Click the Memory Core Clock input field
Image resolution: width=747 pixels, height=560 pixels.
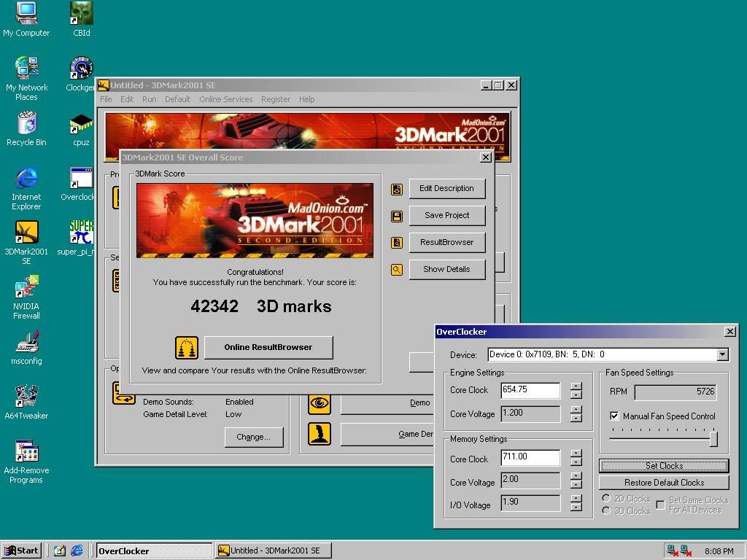[x=530, y=457]
